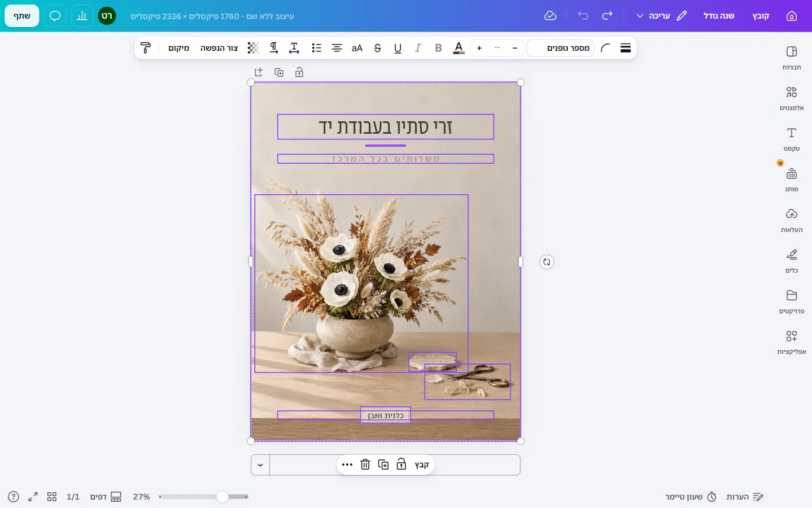Toggle bold formatting

[x=439, y=48]
